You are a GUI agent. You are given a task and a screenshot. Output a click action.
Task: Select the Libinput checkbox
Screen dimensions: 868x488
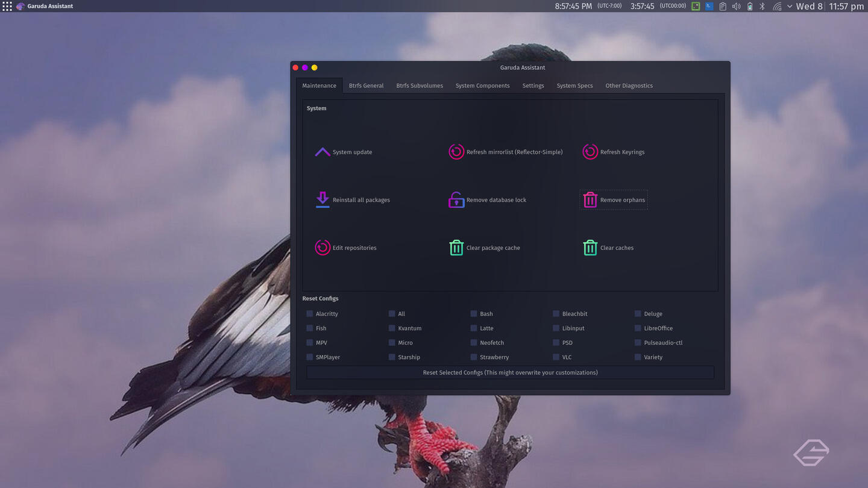556,328
